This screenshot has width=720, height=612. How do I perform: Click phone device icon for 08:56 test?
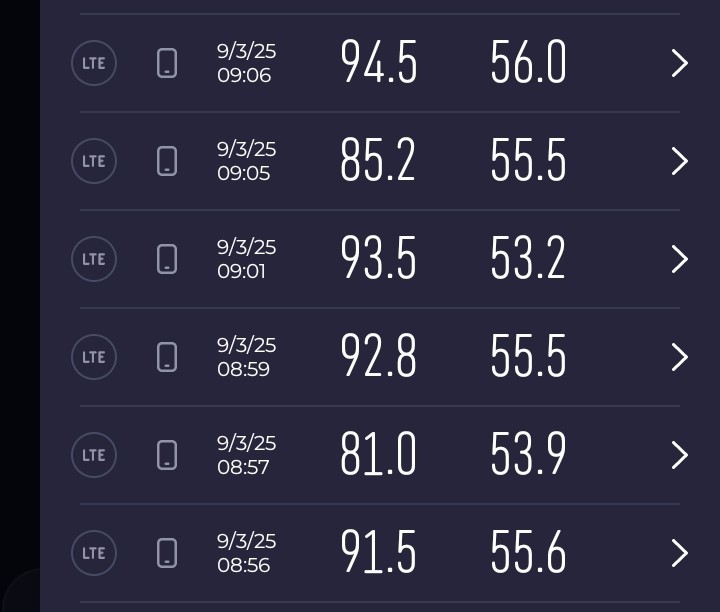(167, 553)
